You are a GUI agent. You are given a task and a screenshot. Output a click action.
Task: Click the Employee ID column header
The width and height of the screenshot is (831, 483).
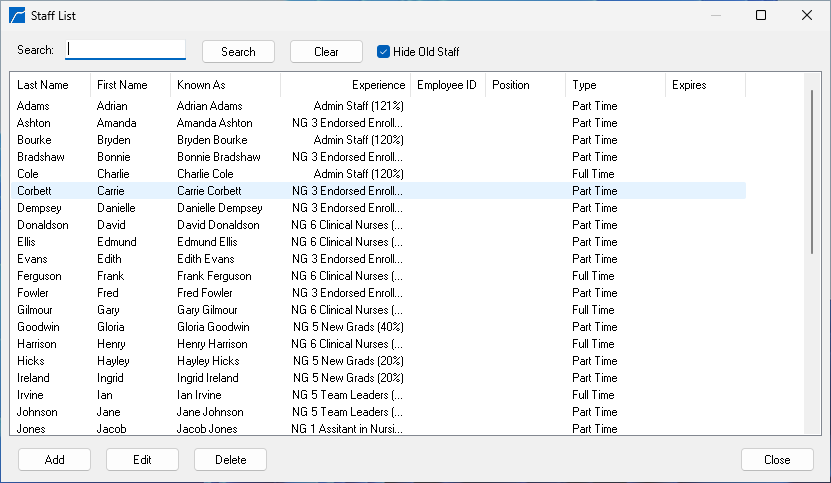tap(446, 85)
